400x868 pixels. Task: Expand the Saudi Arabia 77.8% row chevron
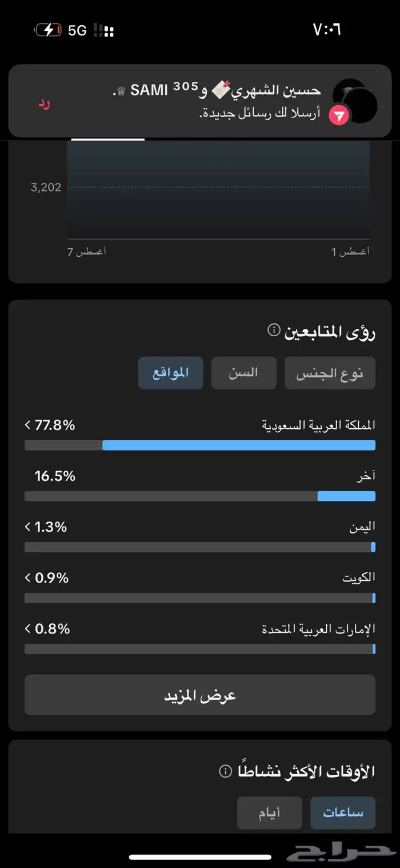27,425
